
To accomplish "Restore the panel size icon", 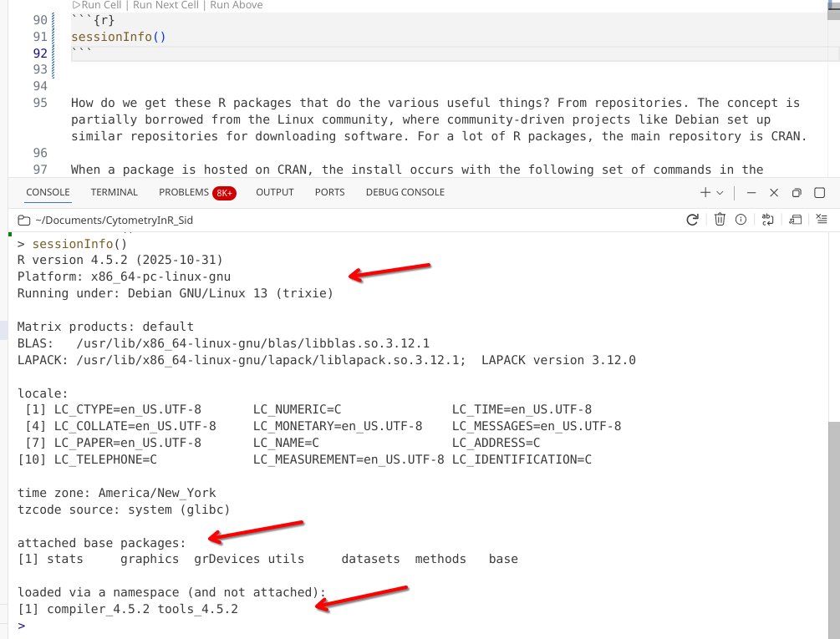I will coord(797,192).
